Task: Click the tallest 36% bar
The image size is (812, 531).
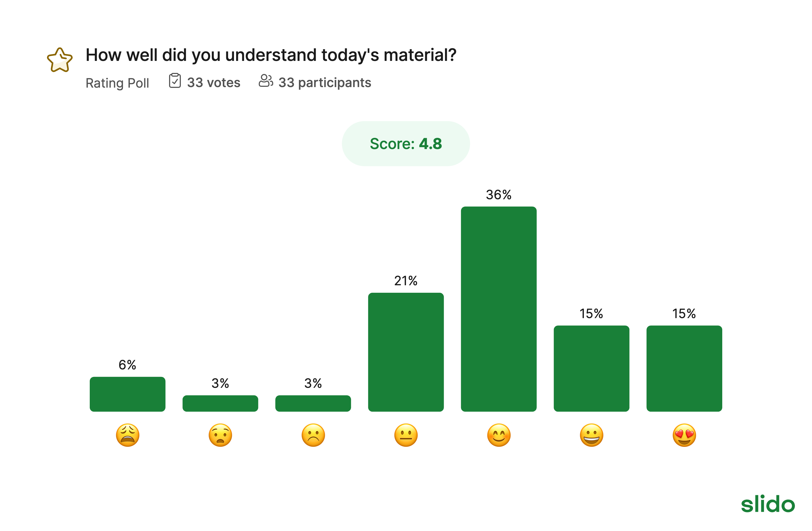Action: [499, 309]
